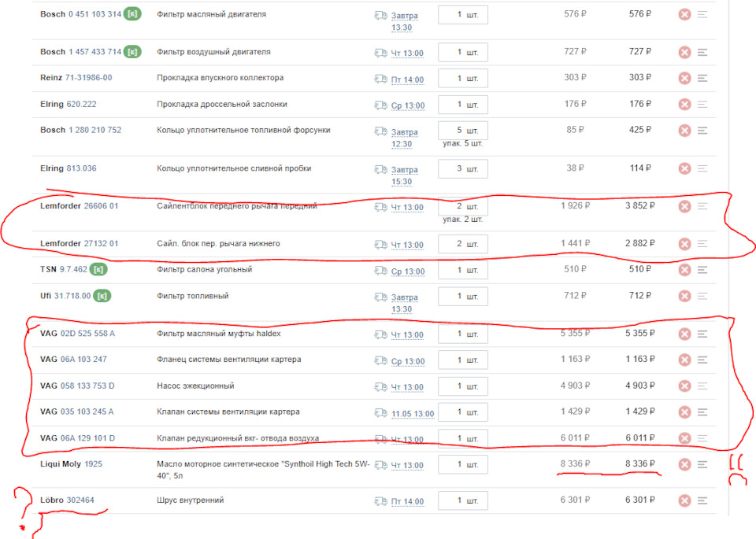Click quantity field for Elring 813.036
The image size is (756, 539).
tap(463, 168)
